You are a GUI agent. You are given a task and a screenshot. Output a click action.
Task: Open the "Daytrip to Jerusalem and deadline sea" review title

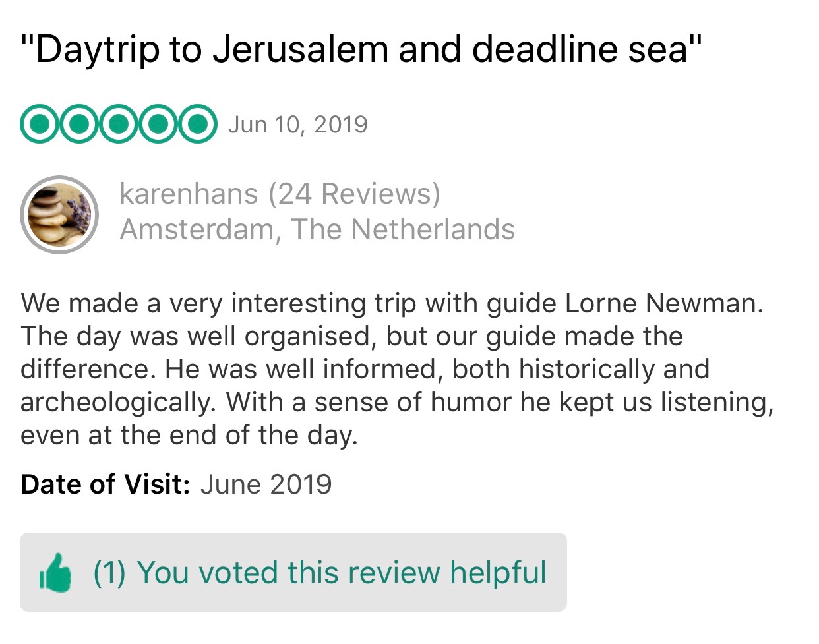click(361, 49)
